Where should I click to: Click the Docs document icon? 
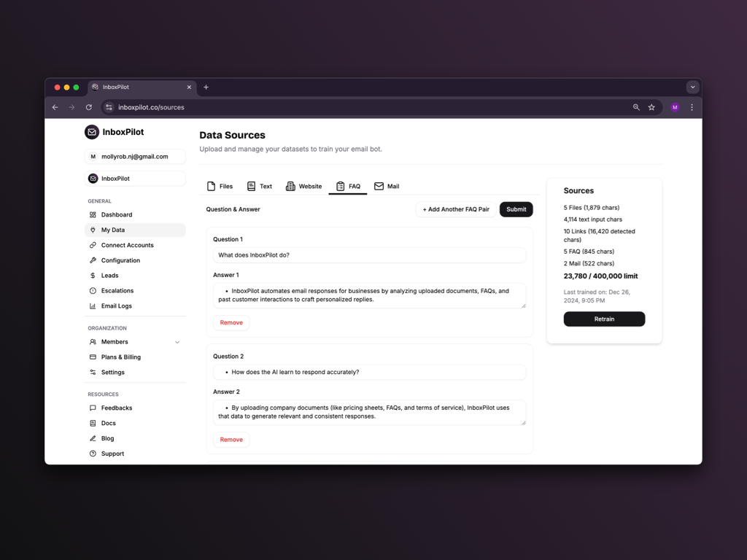click(x=93, y=424)
